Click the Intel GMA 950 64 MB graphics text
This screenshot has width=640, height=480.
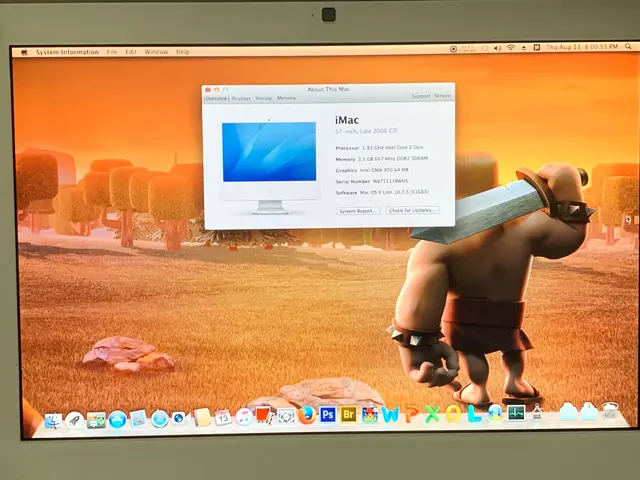(384, 170)
